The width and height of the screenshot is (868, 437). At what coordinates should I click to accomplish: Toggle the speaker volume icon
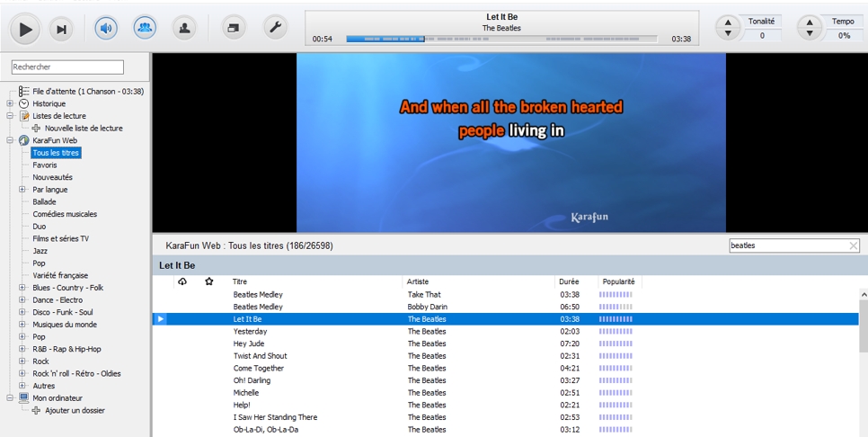[106, 28]
